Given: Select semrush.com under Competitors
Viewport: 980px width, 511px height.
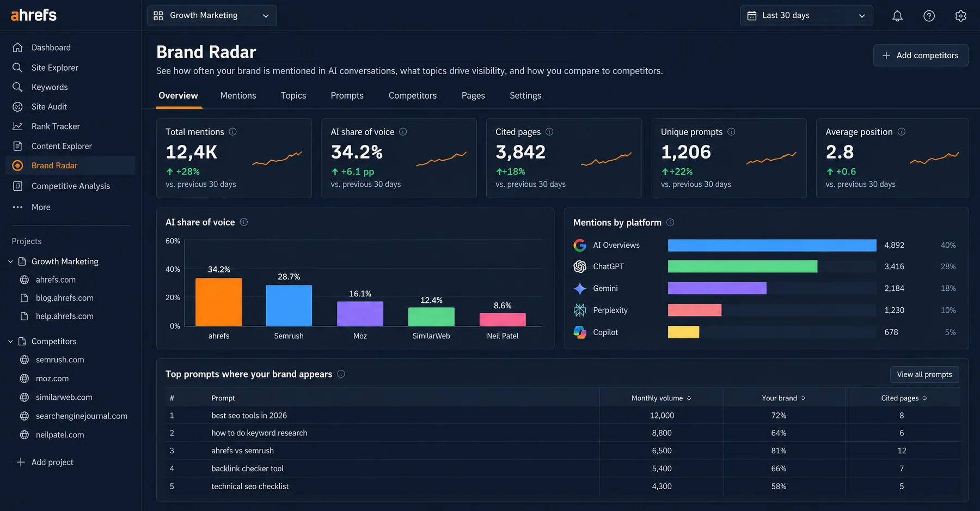Looking at the screenshot, I should click(60, 360).
